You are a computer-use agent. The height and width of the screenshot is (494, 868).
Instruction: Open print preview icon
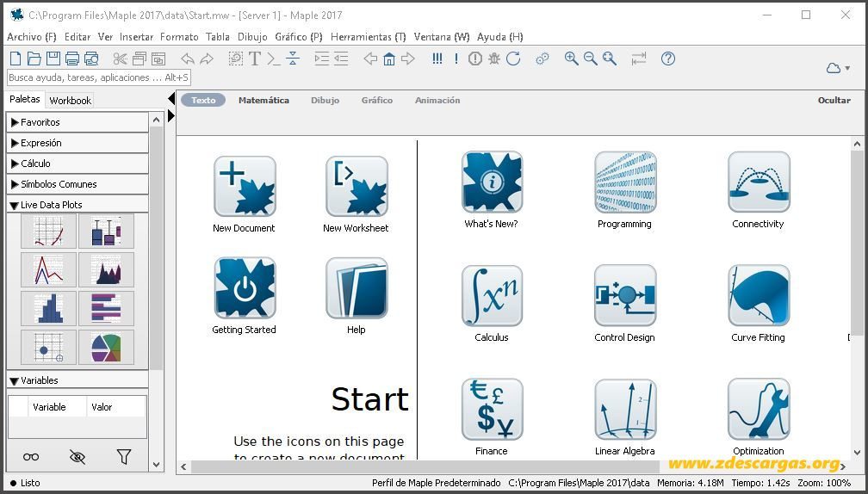91,59
